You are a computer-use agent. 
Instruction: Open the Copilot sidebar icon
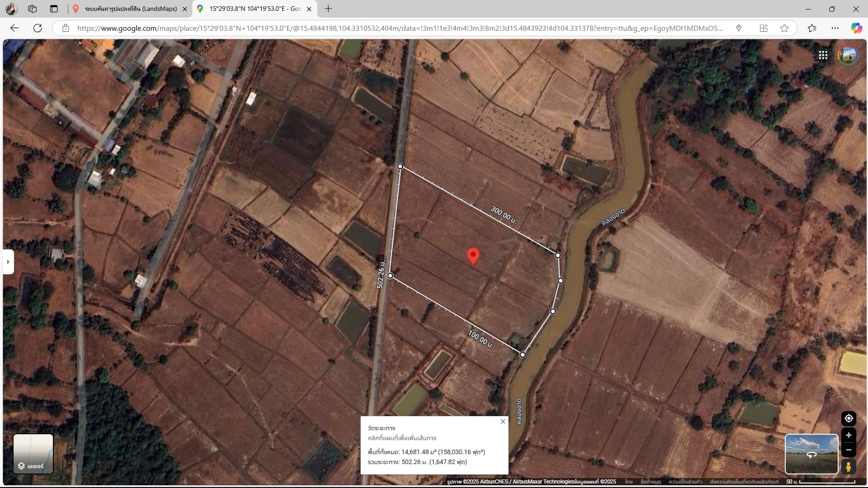pos(856,28)
